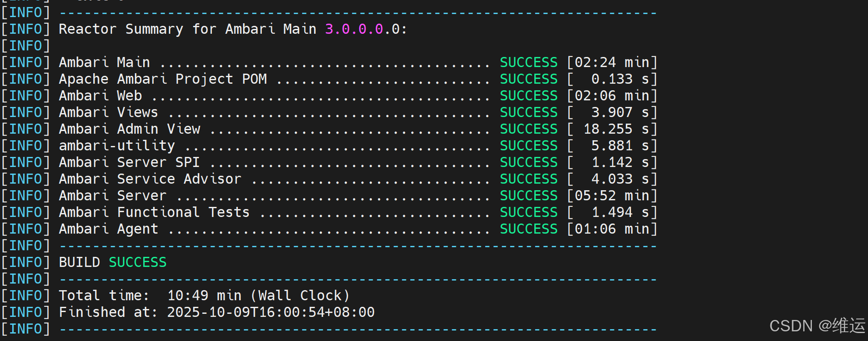Click the build time 4.033 s
This screenshot has height=341, width=868.
[620, 179]
